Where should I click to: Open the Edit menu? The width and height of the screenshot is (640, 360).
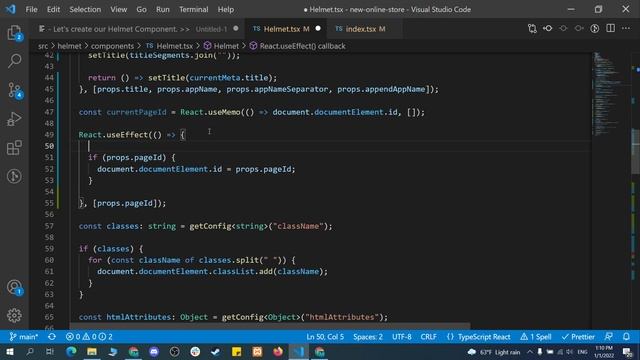[x=53, y=9]
